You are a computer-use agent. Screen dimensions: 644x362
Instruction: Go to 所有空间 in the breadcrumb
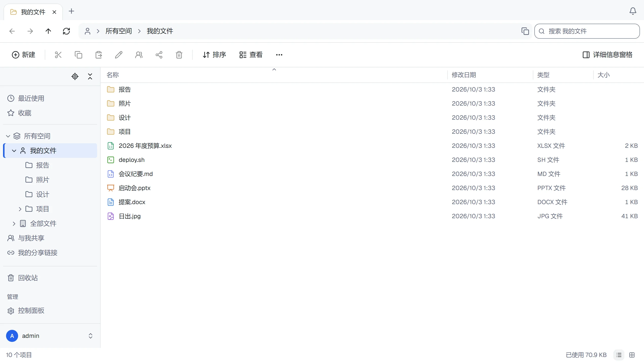coord(119,31)
